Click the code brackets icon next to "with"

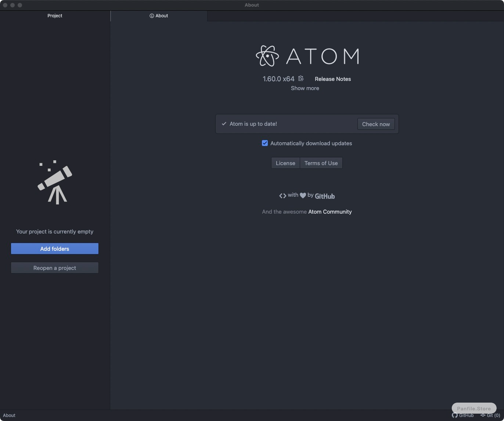(x=282, y=196)
